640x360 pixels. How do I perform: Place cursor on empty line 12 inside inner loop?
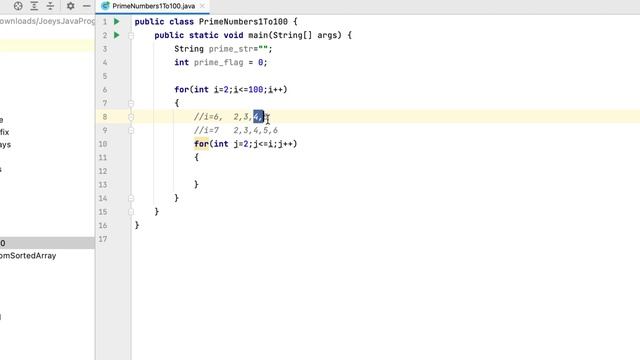[385, 171]
